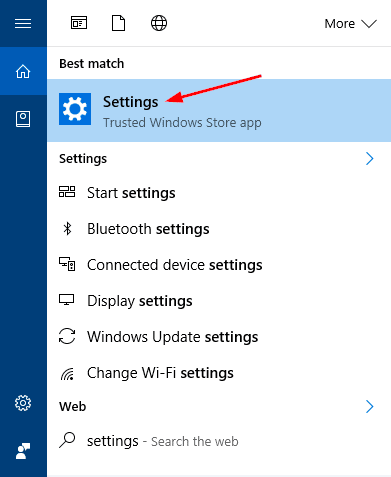Open Windows Update settings result

point(219,337)
